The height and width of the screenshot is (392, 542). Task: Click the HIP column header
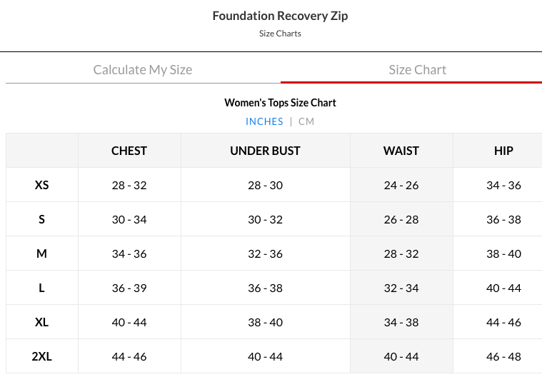[503, 151]
